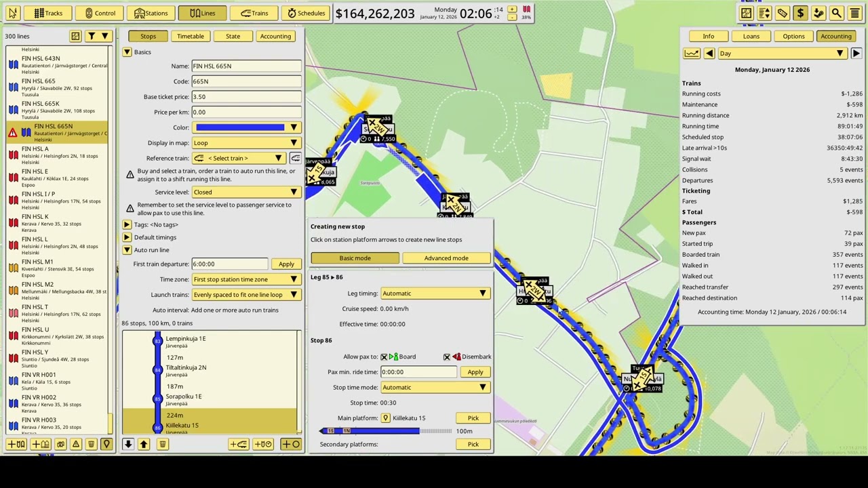Toggle the add new stop tool
The image size is (868, 488).
(x=291, y=445)
